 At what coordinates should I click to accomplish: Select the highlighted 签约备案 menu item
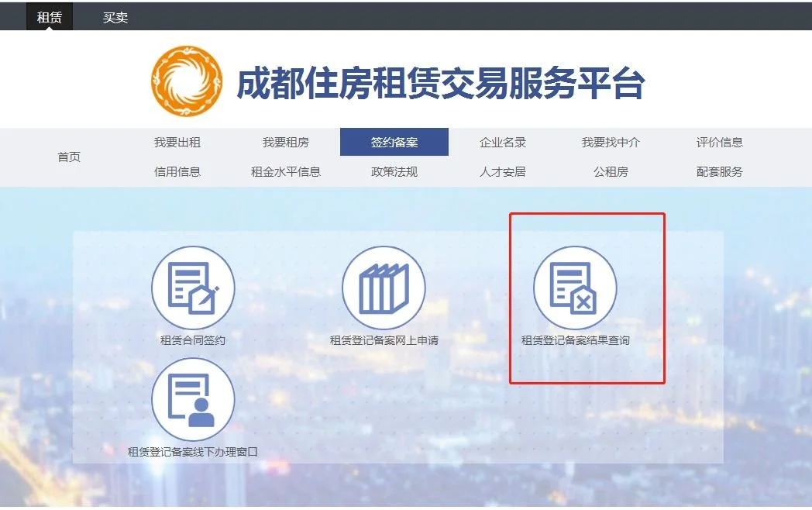pyautogui.click(x=394, y=142)
